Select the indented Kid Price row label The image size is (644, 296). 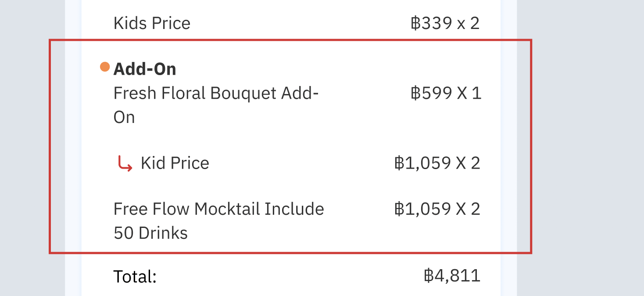(x=175, y=163)
